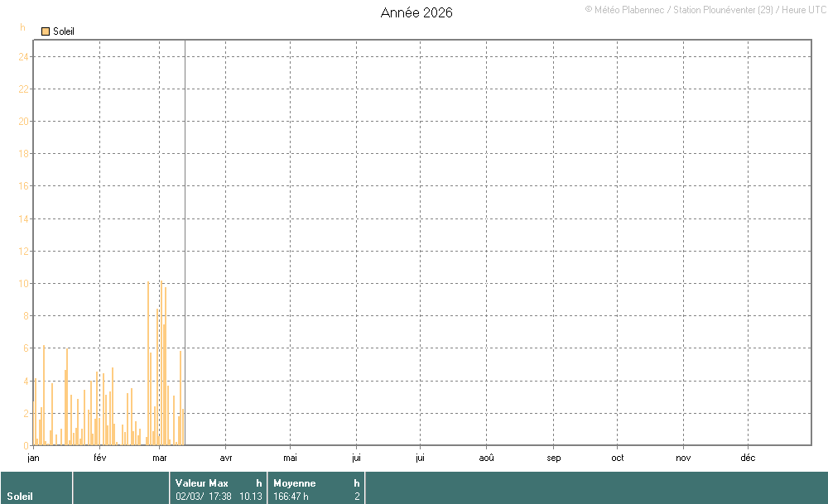828x504 pixels.
Task: Click the Soleil legend label text
Action: (x=64, y=31)
